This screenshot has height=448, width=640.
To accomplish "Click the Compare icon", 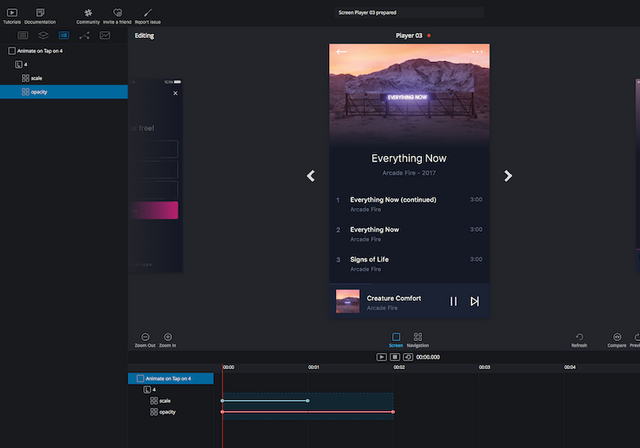I will (617, 337).
